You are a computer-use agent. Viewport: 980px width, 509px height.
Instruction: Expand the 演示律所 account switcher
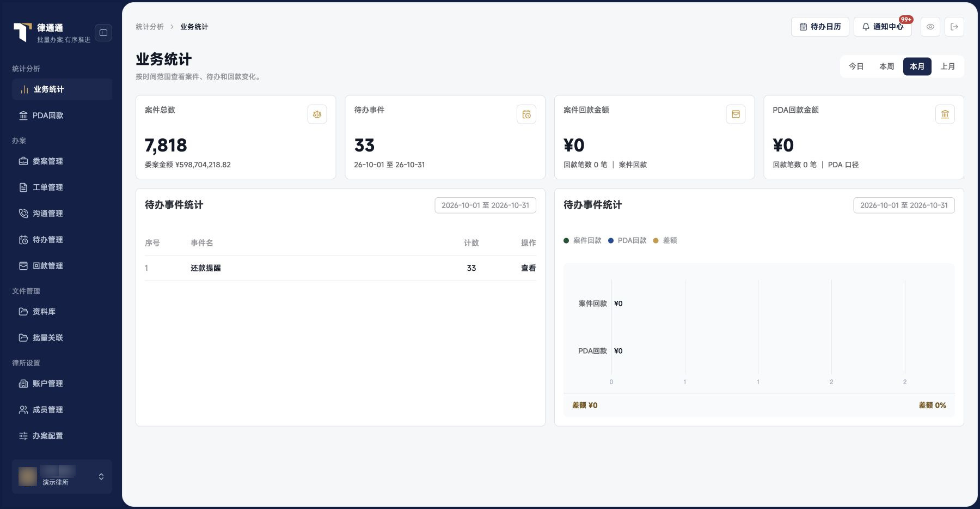pyautogui.click(x=62, y=477)
